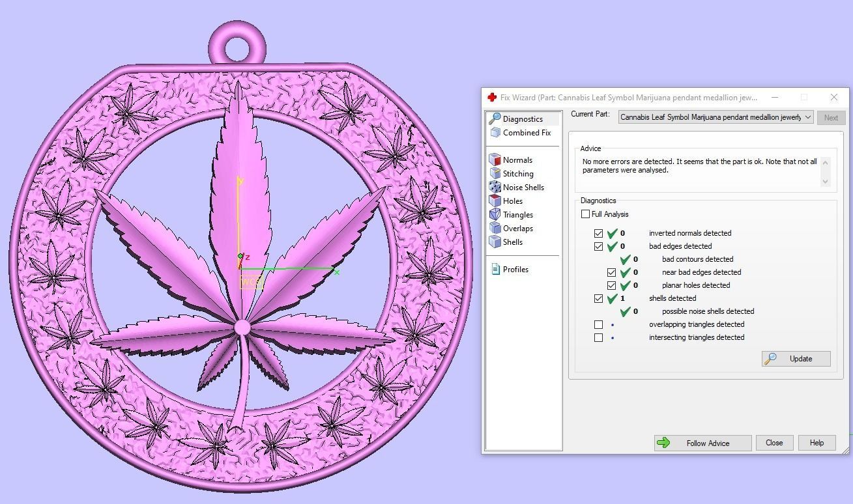
Task: Click the green check beside possible noise shells
Action: [625, 311]
